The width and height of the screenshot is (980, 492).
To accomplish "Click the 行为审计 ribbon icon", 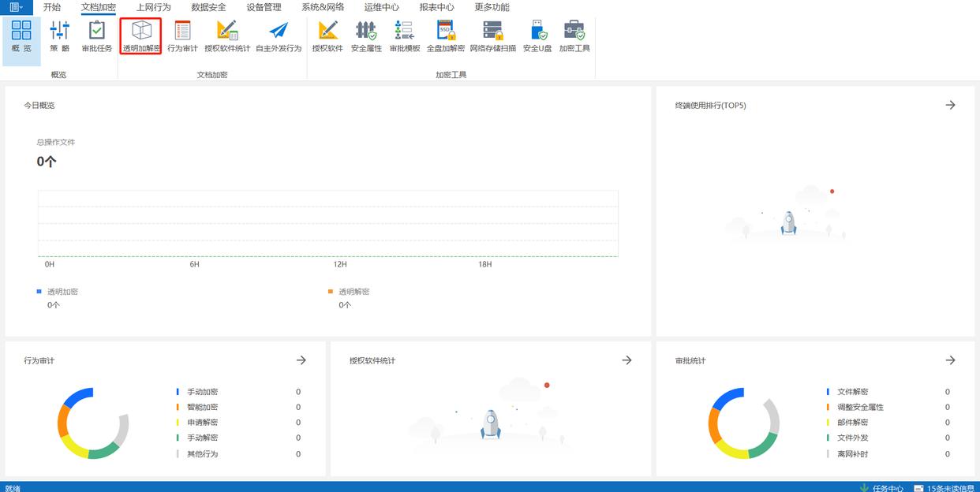I will pos(182,37).
